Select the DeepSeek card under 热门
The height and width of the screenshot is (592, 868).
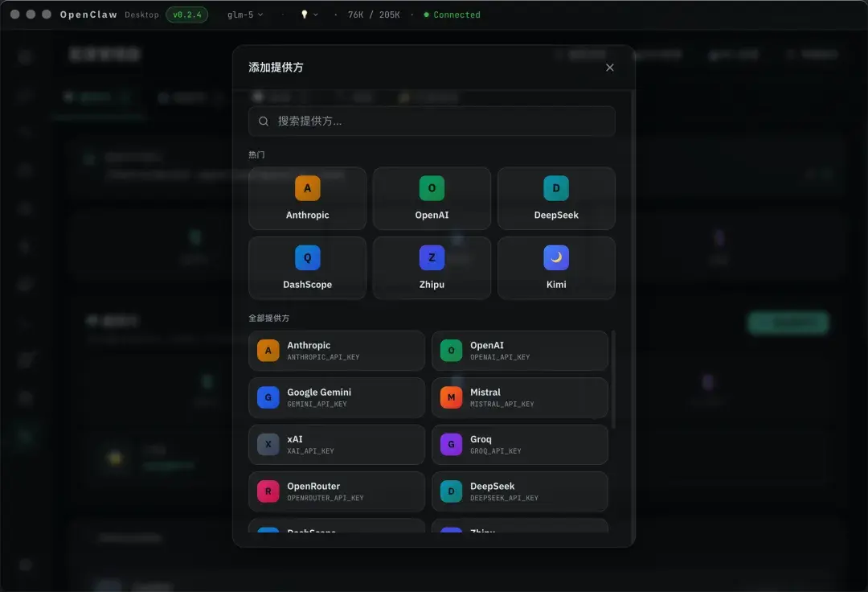coord(556,199)
